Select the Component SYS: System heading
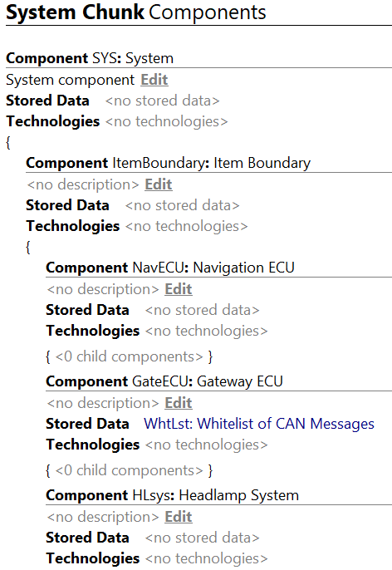392x570 pixels. tap(90, 58)
